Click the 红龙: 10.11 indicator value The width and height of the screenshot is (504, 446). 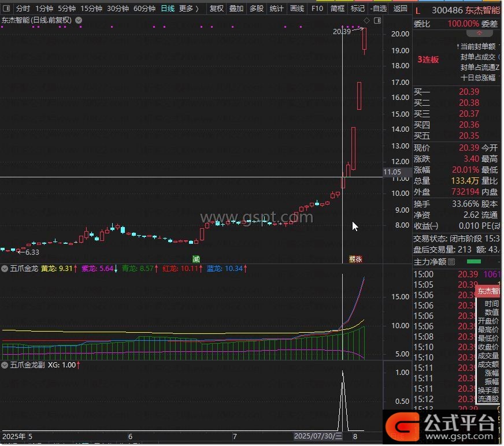183,269
